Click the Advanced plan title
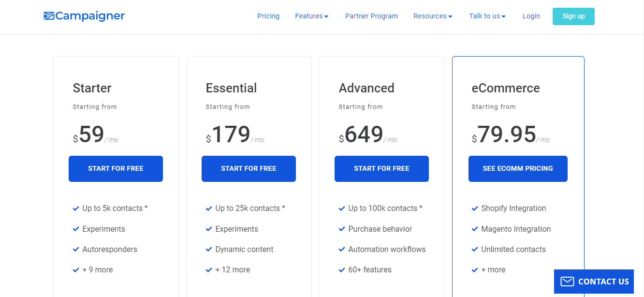644x297 pixels. (366, 88)
